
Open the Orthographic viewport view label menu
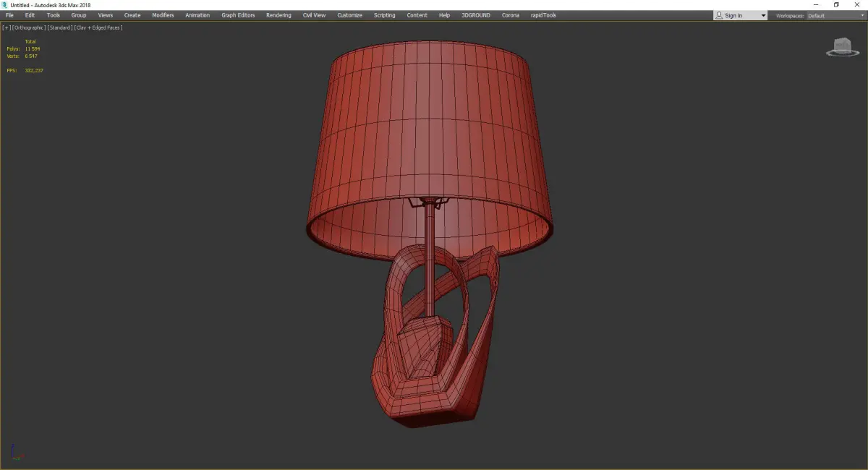click(x=29, y=27)
